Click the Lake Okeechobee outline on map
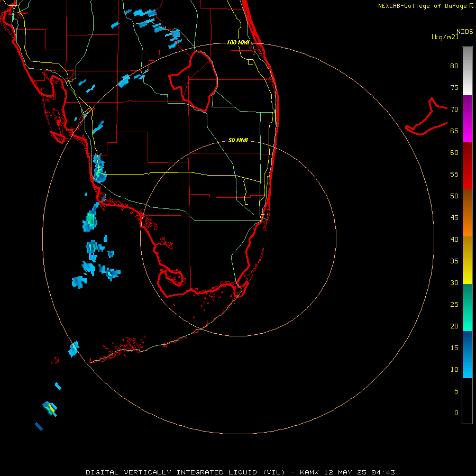The width and height of the screenshot is (476, 476). click(x=194, y=81)
